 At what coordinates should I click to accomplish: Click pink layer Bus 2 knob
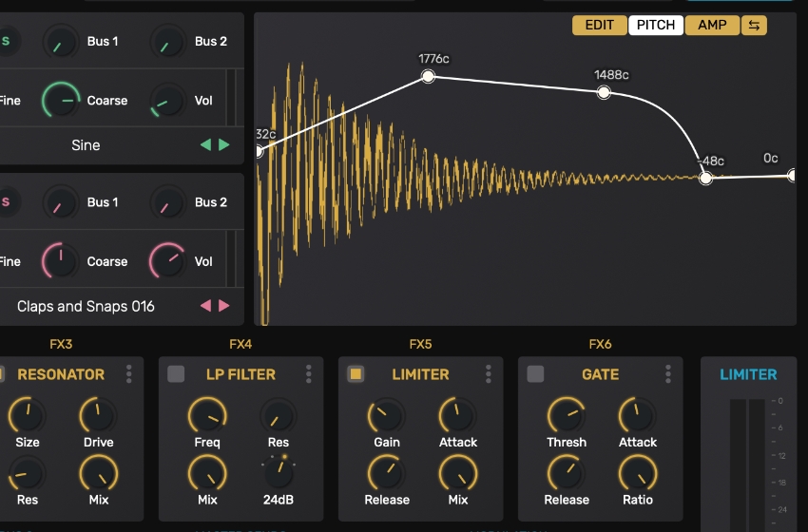click(x=168, y=202)
